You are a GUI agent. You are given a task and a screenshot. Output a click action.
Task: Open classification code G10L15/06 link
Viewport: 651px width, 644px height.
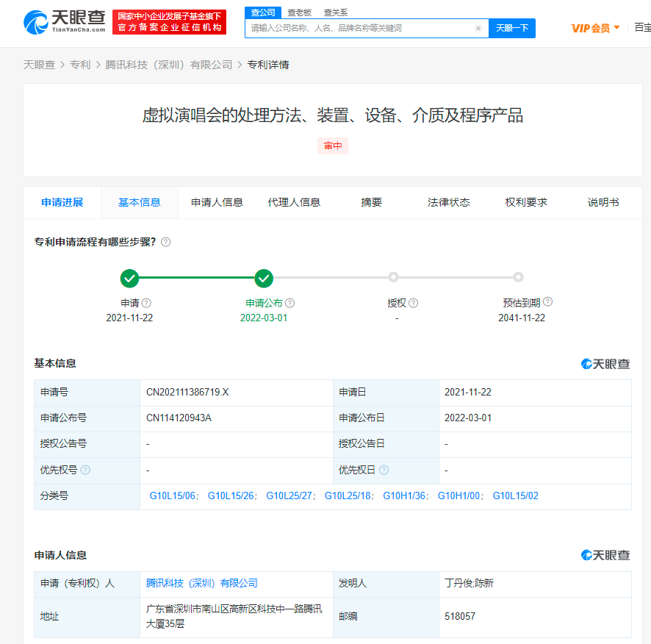[173, 496]
